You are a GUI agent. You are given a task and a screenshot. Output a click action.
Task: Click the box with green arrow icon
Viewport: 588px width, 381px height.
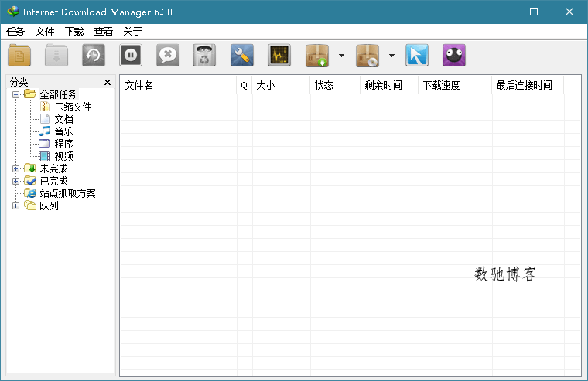click(x=317, y=56)
